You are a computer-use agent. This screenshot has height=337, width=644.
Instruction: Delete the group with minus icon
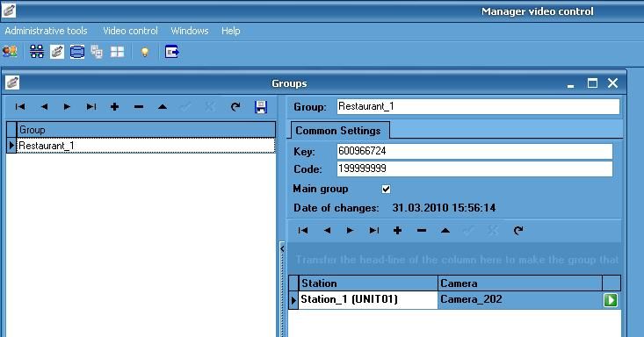139,107
